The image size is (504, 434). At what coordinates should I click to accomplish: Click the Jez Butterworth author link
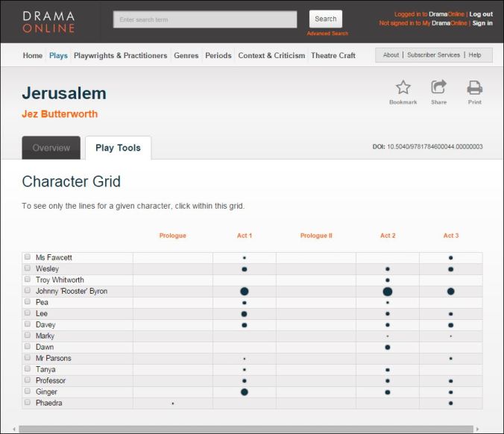click(x=60, y=114)
